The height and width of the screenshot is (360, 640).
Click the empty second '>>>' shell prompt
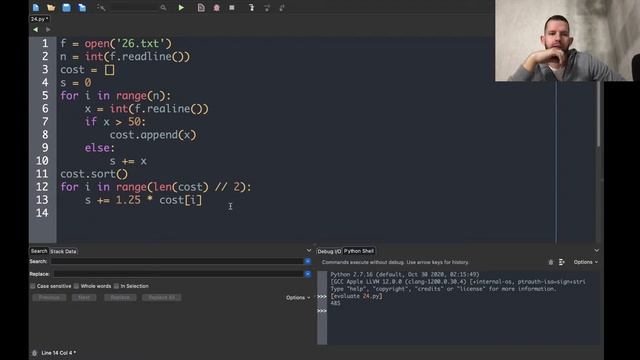(x=322, y=311)
